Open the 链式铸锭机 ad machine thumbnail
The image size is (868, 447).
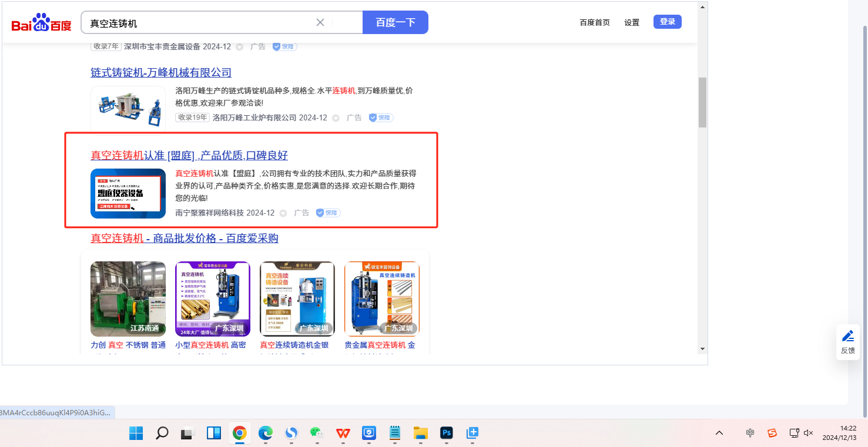[x=128, y=110]
